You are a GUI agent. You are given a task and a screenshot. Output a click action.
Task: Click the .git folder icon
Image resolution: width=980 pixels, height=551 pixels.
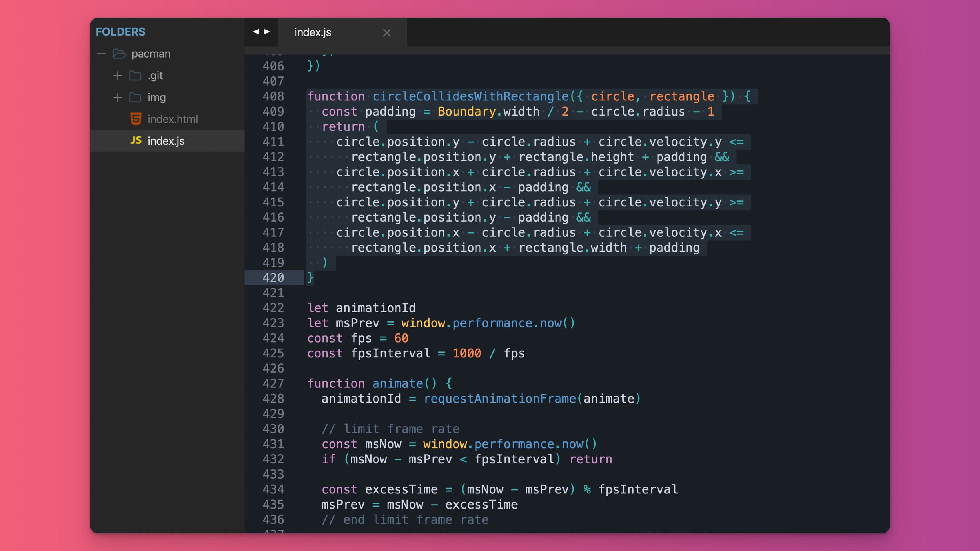[x=135, y=76]
